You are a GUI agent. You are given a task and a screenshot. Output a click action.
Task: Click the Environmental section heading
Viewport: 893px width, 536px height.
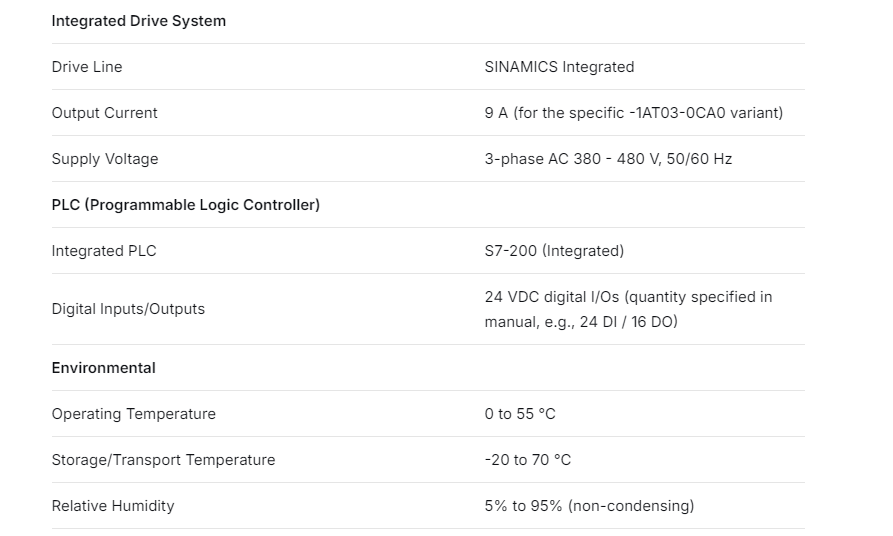pyautogui.click(x=104, y=368)
